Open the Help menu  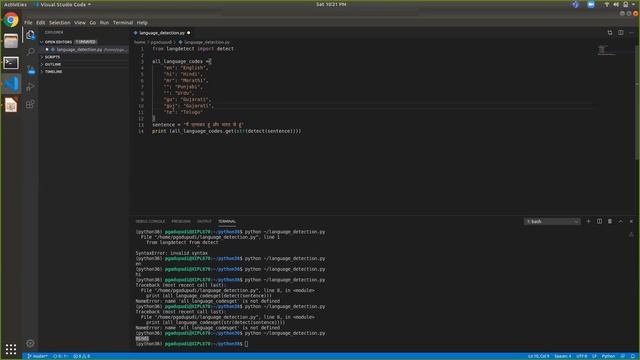[142, 23]
